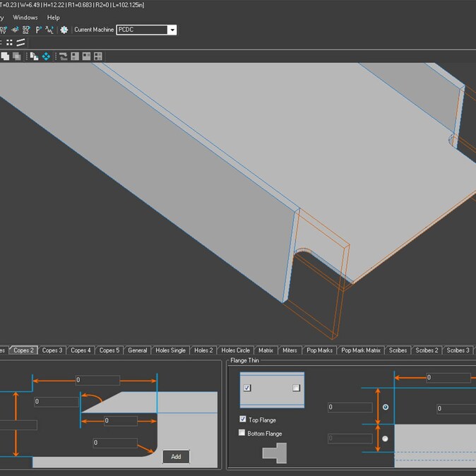This screenshot has width=476, height=476.
Task: Click the T-shaped flange profile icon
Action: tap(275, 453)
